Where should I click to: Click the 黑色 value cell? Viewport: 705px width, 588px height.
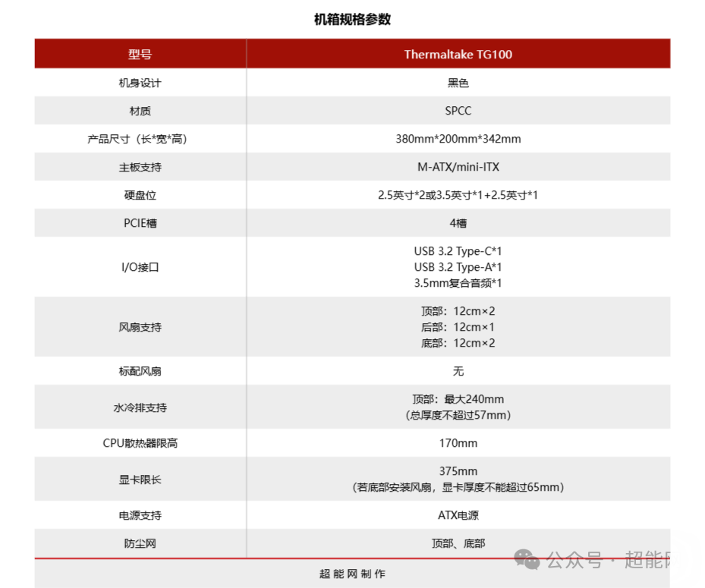pos(457,82)
